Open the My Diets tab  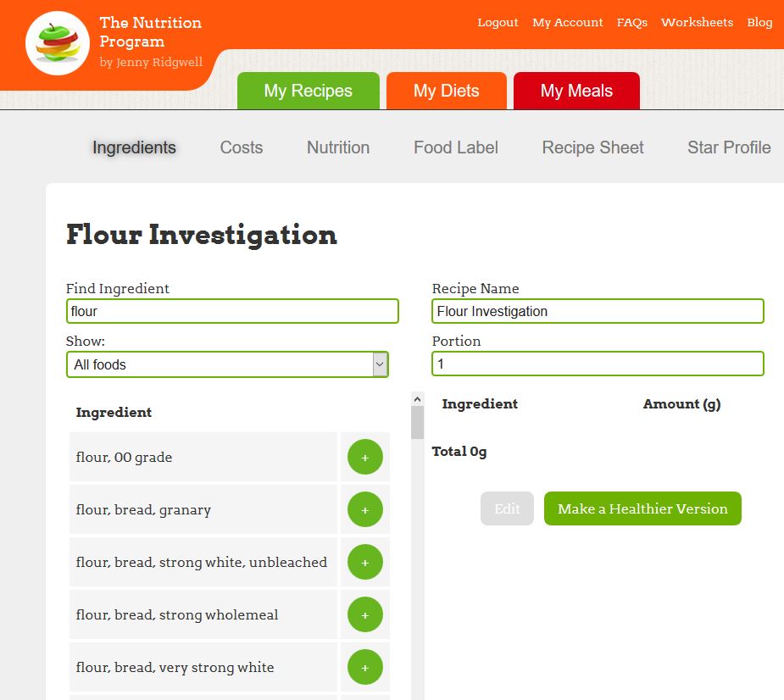tap(446, 91)
